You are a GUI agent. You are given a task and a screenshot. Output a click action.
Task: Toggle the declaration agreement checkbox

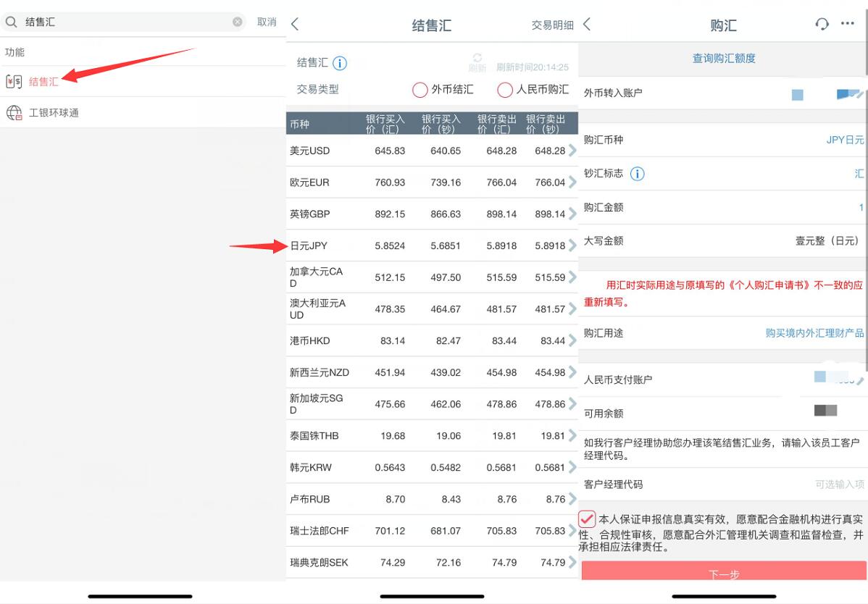coord(587,519)
